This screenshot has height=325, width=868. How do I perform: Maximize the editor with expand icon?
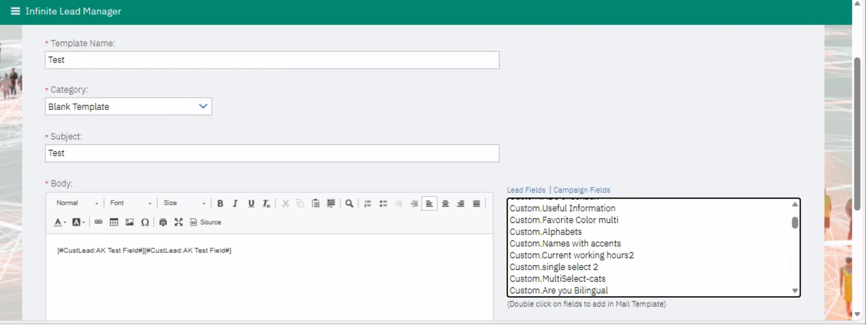[x=179, y=222]
